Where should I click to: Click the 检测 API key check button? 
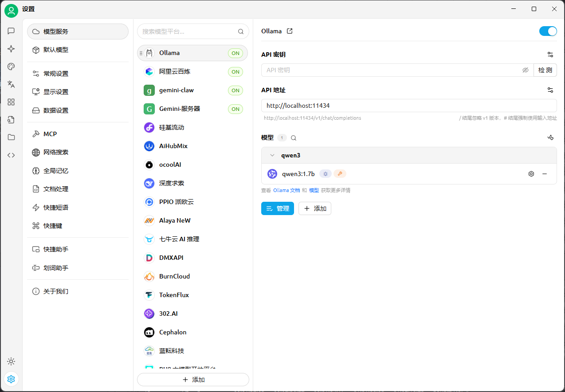(x=545, y=70)
